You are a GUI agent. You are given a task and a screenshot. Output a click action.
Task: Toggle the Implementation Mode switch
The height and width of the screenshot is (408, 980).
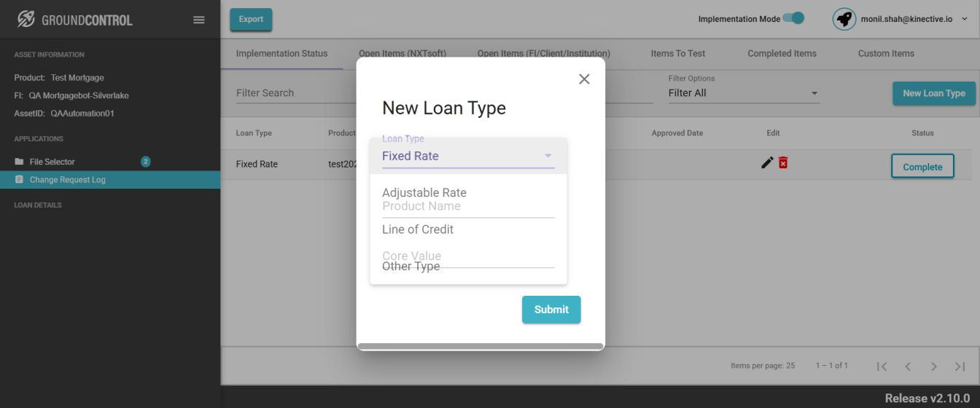(793, 18)
